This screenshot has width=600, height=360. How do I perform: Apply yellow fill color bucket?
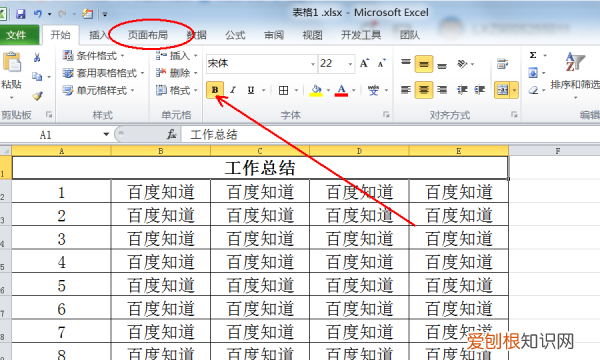tap(316, 90)
